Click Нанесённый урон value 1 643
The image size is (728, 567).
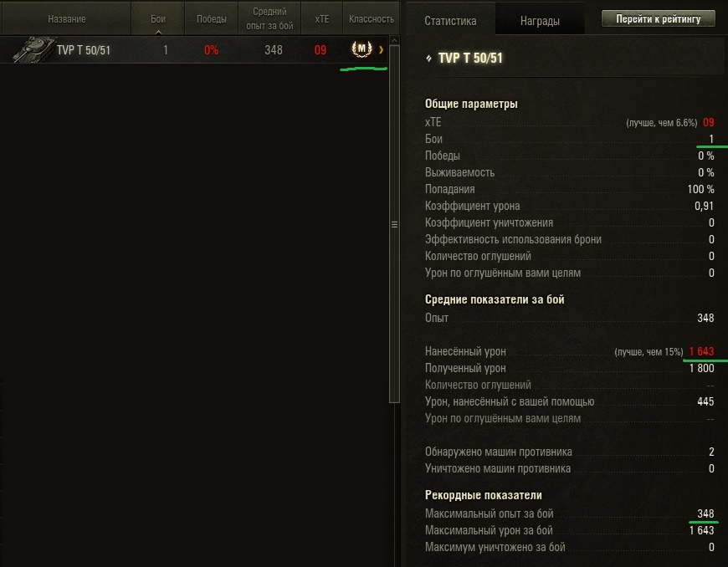coord(701,352)
